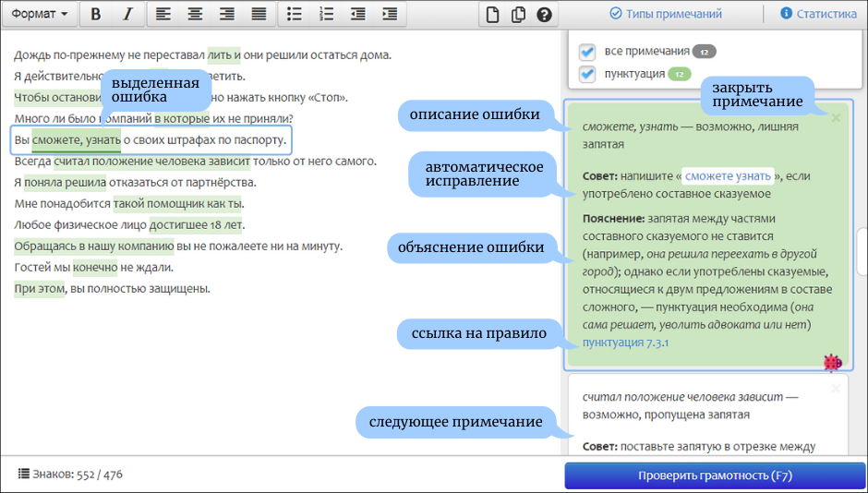Click the Знаков: 552 / 476 counter
868x493 pixels.
click(78, 475)
